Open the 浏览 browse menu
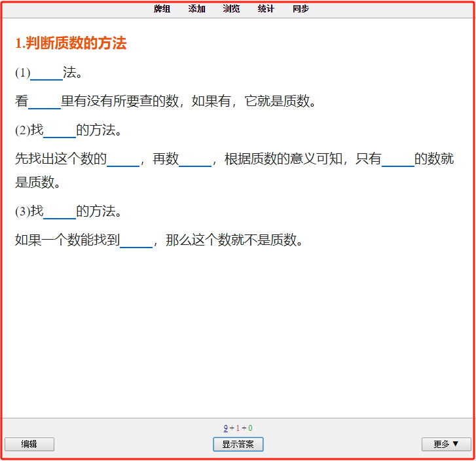 click(x=231, y=9)
